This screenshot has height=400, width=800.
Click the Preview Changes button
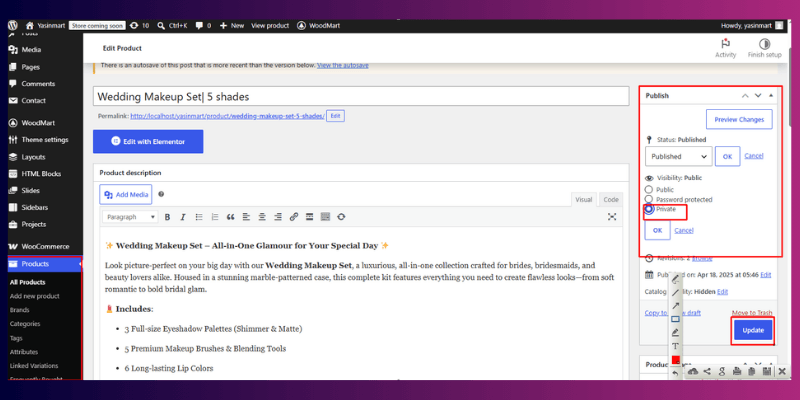(739, 119)
